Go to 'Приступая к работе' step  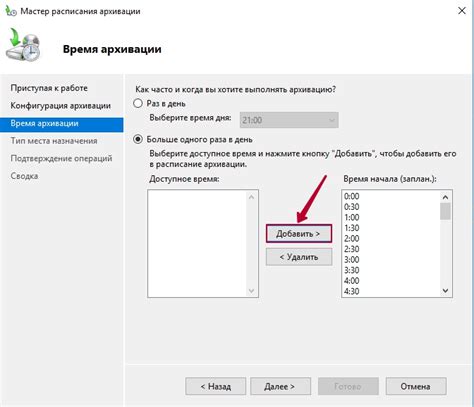(x=49, y=88)
